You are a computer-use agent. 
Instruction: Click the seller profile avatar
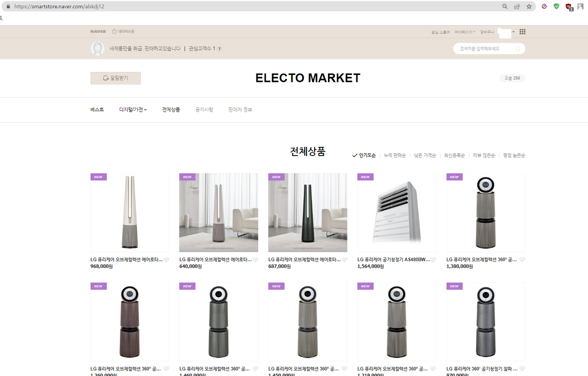pos(97,49)
